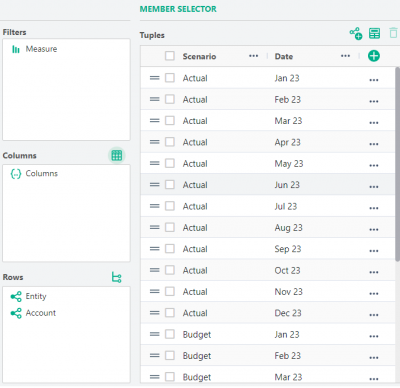The image size is (400, 388).
Task: Open more options for Budget Feb 23
Action: (374, 358)
